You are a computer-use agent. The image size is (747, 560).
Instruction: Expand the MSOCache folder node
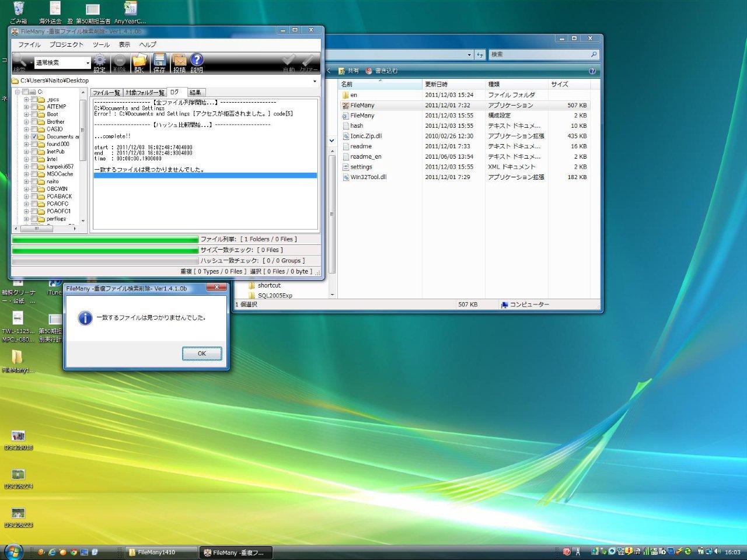(26, 174)
